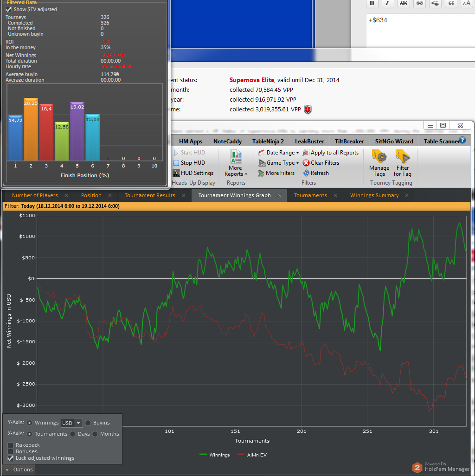
Task: Open the TiltBreaker ribbon tab
Action: click(x=349, y=142)
